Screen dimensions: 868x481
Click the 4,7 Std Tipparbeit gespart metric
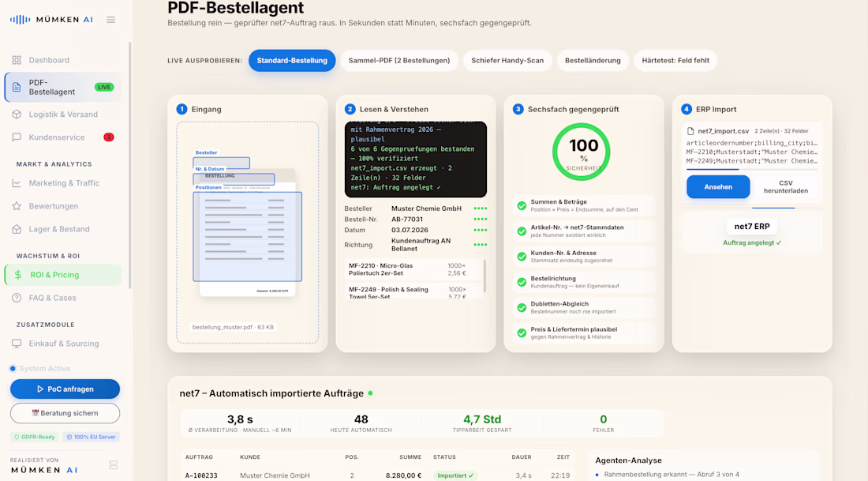point(481,423)
